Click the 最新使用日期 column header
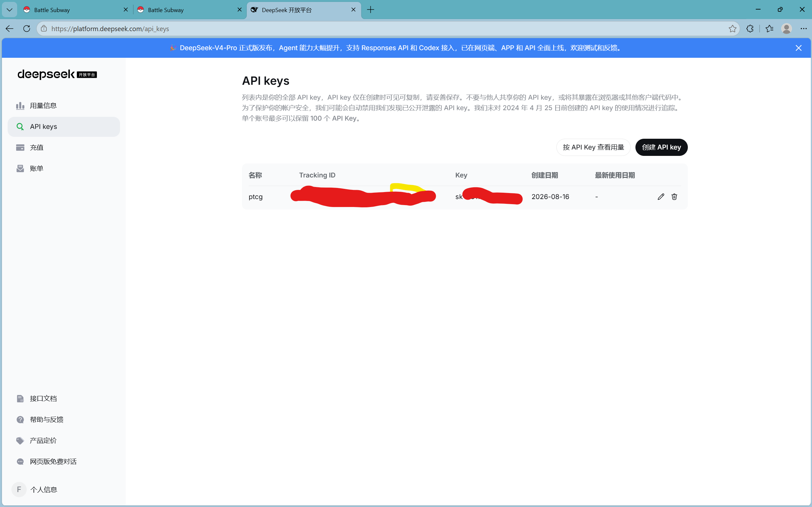The height and width of the screenshot is (507, 812). [x=615, y=175]
